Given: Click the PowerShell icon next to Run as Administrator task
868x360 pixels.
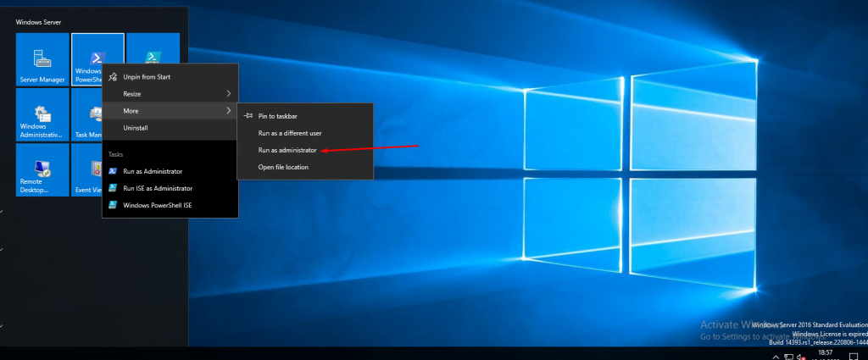Looking at the screenshot, I should (x=113, y=171).
